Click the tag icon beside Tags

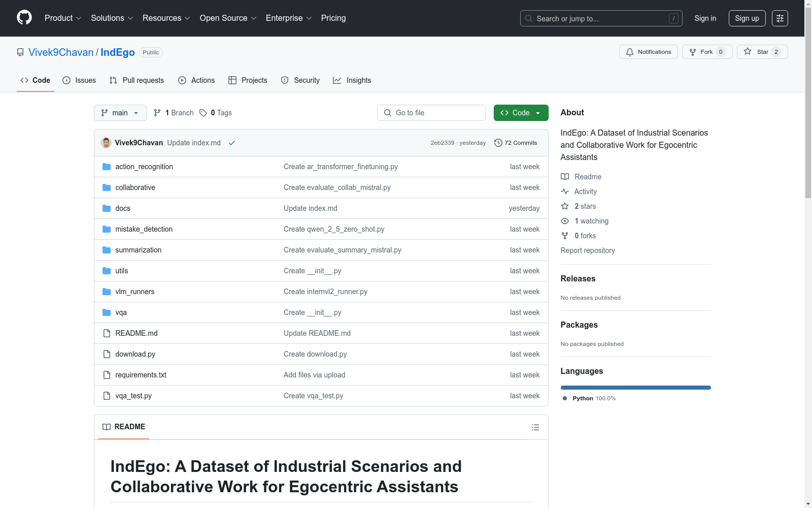203,113
